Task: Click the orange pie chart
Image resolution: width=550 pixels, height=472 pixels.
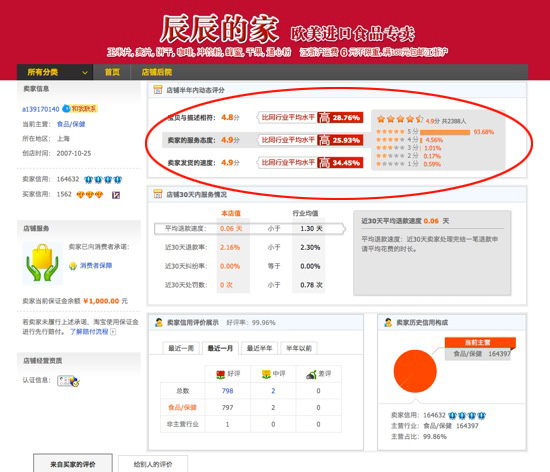Action: click(x=415, y=371)
